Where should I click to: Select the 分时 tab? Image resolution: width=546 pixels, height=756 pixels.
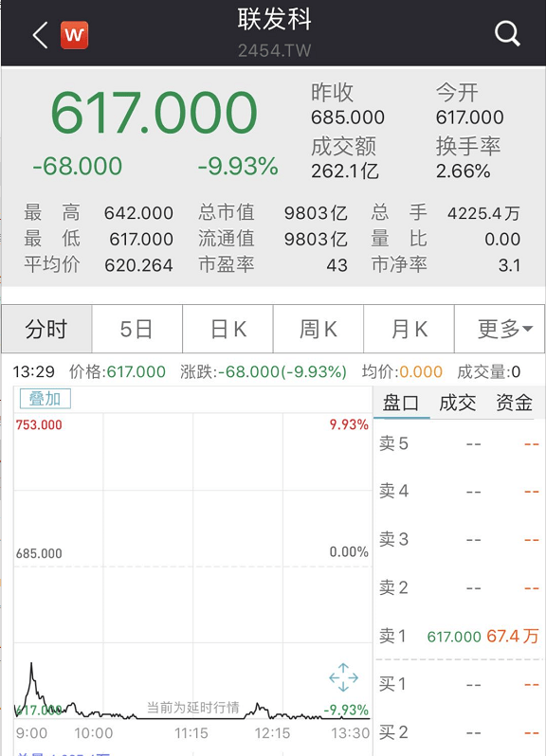pos(46,329)
